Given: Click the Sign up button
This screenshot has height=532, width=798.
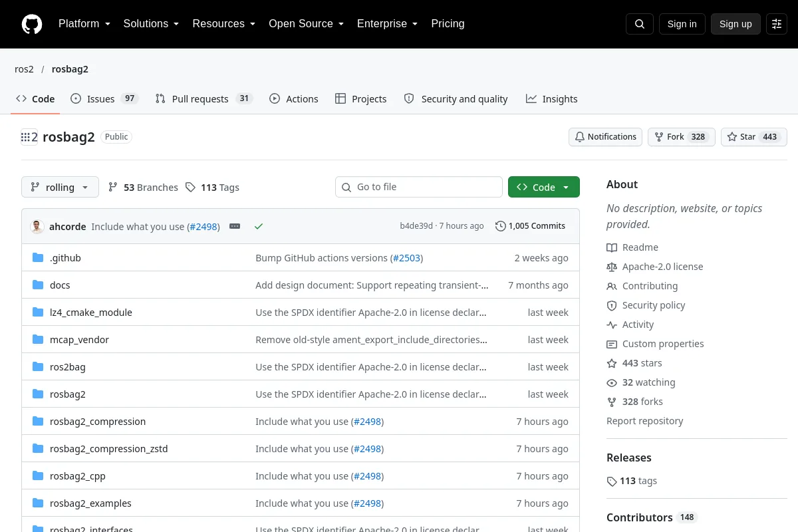Looking at the screenshot, I should point(735,24).
